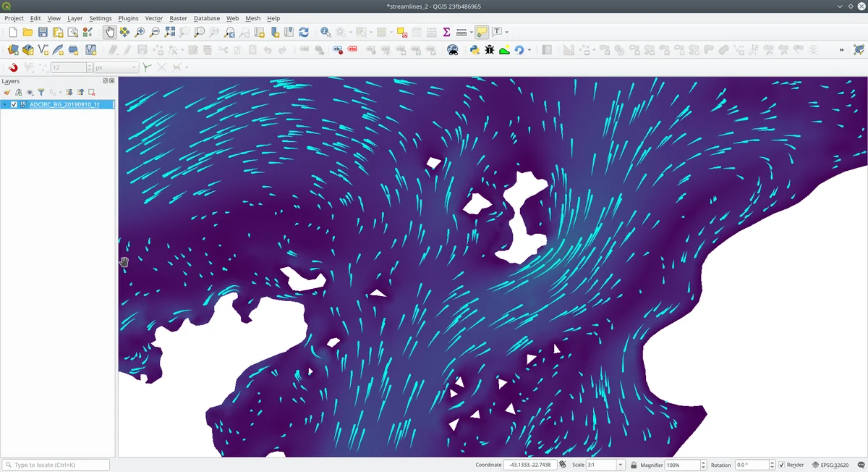Click the Type to locate search box
The width and height of the screenshot is (868, 472).
coord(56,465)
